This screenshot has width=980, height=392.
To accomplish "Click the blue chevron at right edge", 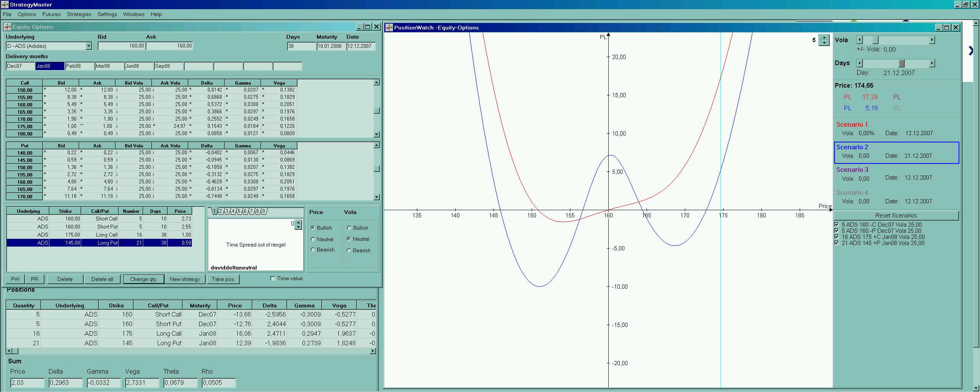I will pos(971,51).
